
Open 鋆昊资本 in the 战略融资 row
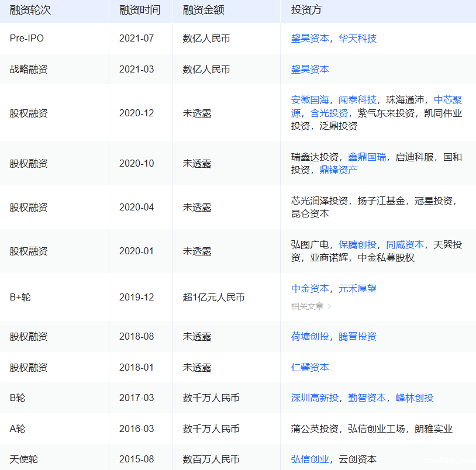click(310, 70)
